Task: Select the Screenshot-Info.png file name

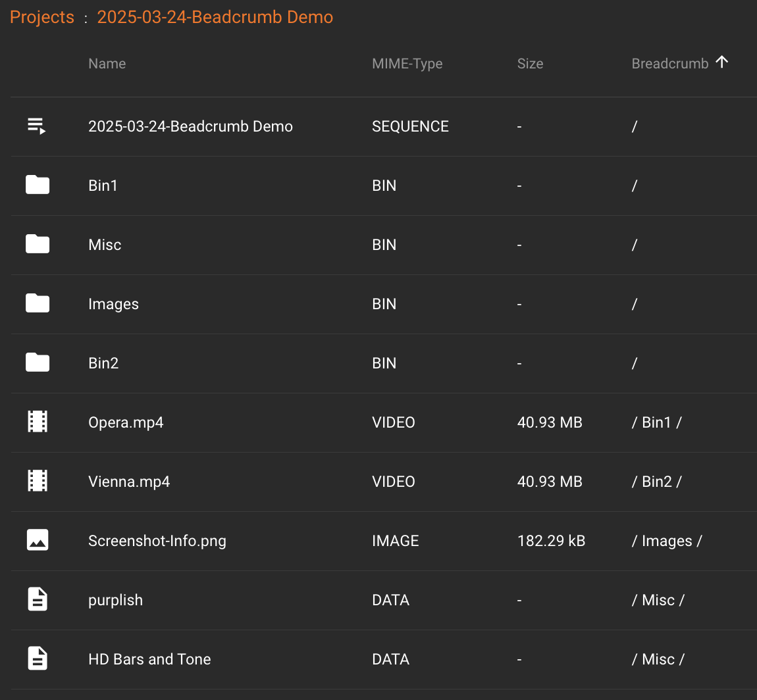Action: (157, 541)
